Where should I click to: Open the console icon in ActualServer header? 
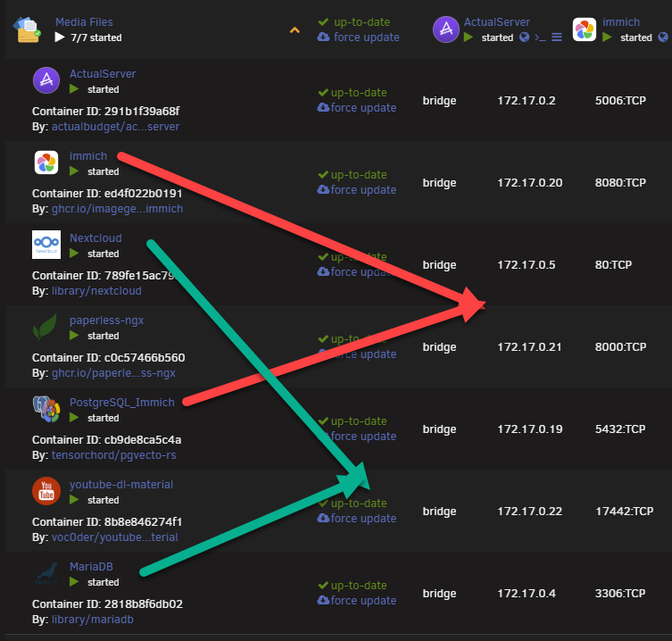pyautogui.click(x=539, y=37)
